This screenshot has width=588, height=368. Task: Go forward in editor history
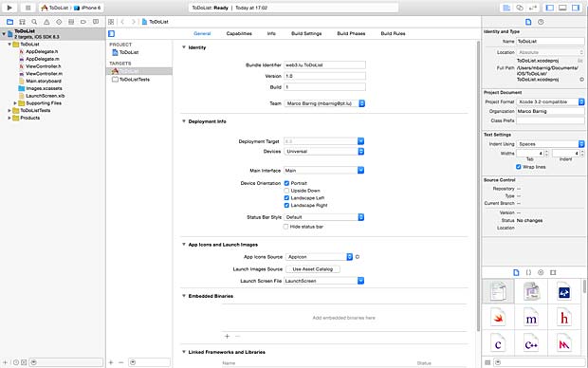133,22
